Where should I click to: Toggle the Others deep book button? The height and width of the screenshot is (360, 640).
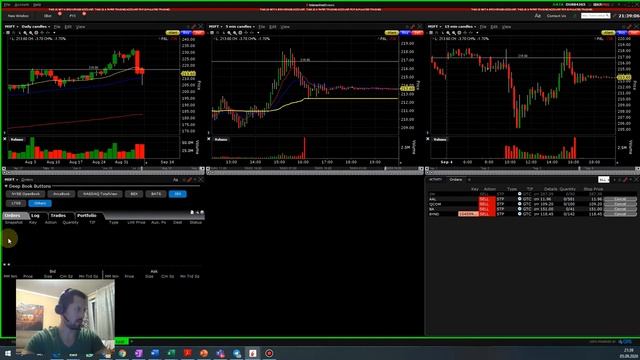click(x=40, y=203)
